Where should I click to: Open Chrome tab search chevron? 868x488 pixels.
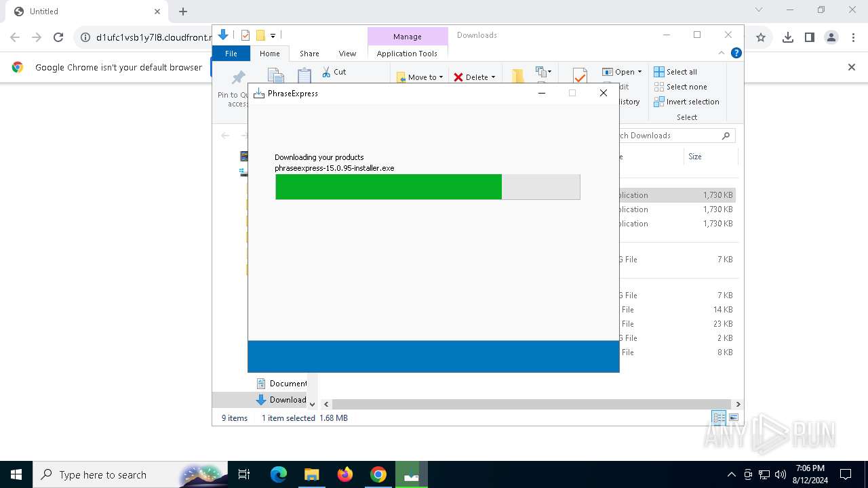click(x=759, y=10)
